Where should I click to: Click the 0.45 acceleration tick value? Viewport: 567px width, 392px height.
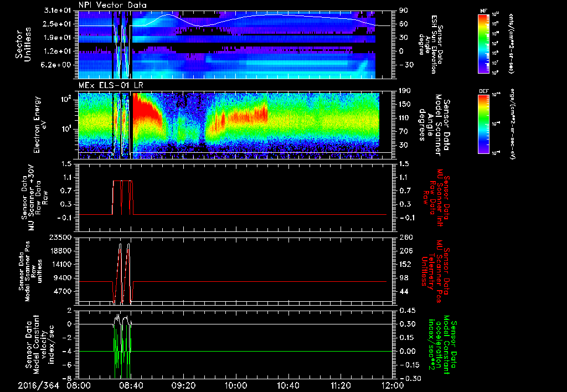407,311
